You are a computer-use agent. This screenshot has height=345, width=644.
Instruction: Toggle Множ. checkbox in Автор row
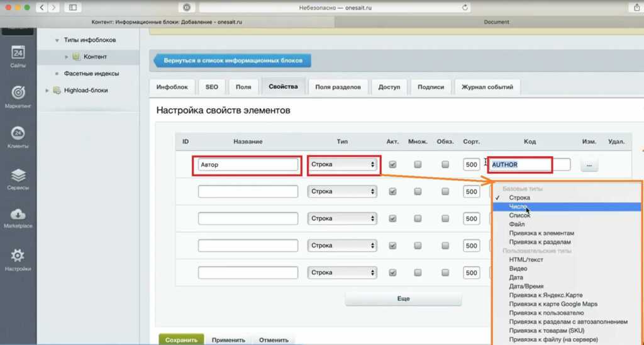point(418,164)
